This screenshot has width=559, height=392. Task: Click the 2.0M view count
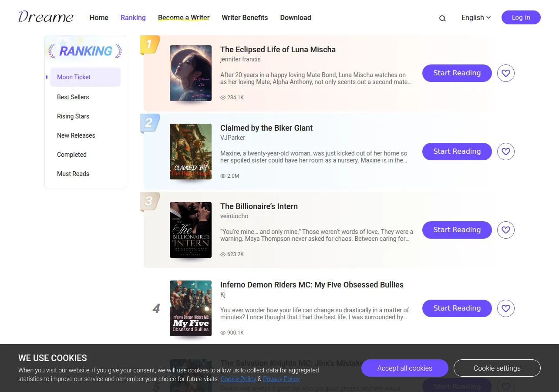coord(230,176)
